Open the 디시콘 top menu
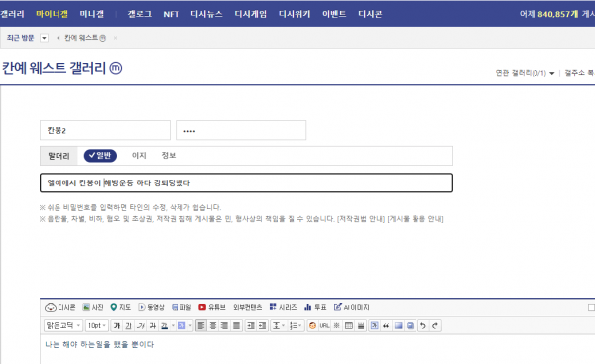The height and width of the screenshot is (364, 595). click(x=370, y=14)
